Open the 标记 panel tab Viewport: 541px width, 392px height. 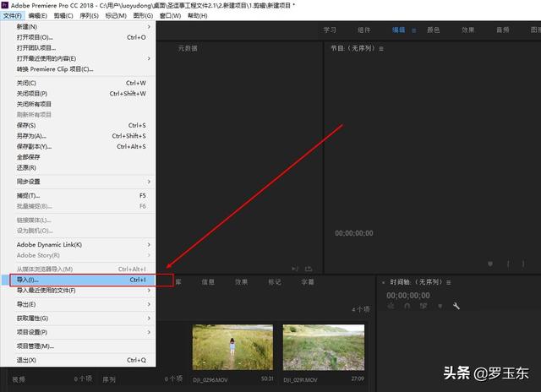(275, 282)
